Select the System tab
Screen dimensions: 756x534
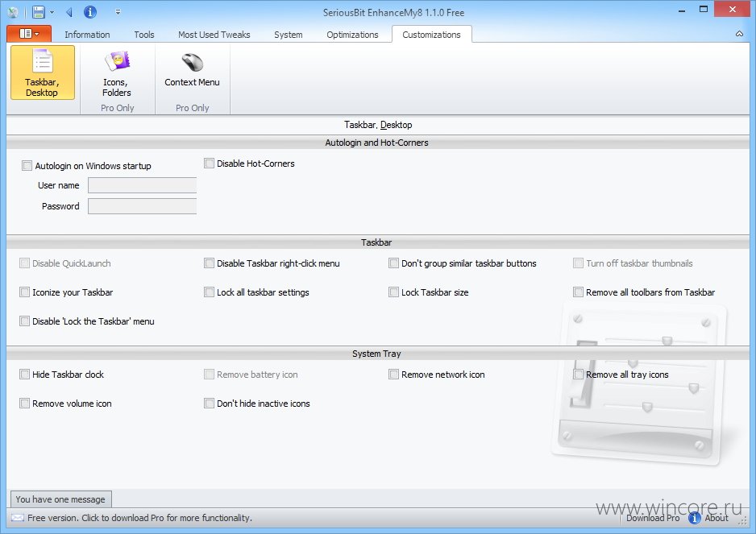pos(289,35)
